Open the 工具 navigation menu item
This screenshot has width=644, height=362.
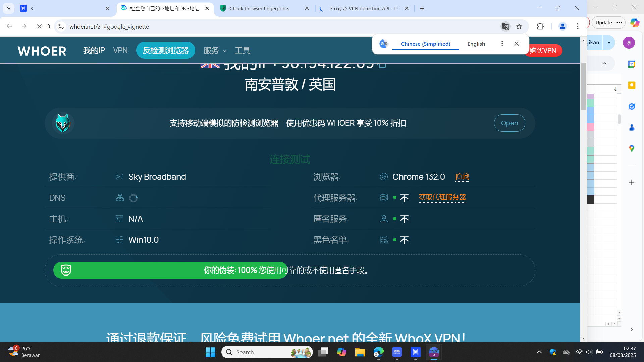coord(242,51)
